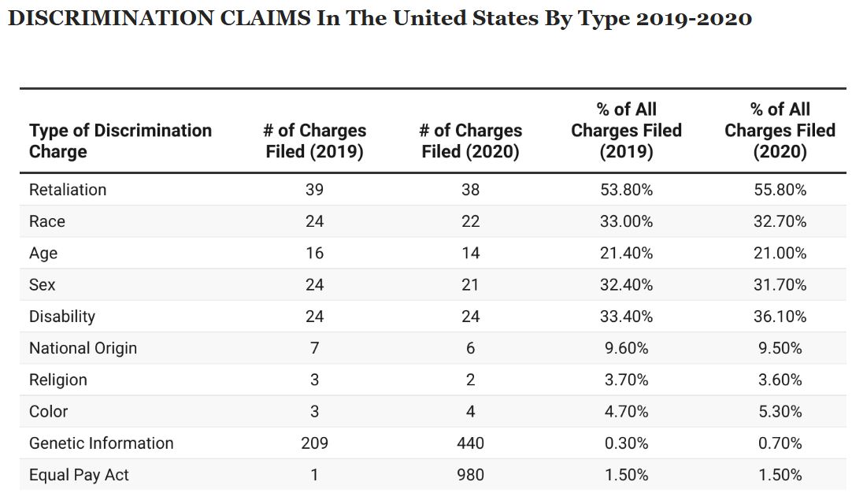The image size is (852, 504).
Task: Click "% of All Charges Filed (2020)" header
Action: pos(780,131)
